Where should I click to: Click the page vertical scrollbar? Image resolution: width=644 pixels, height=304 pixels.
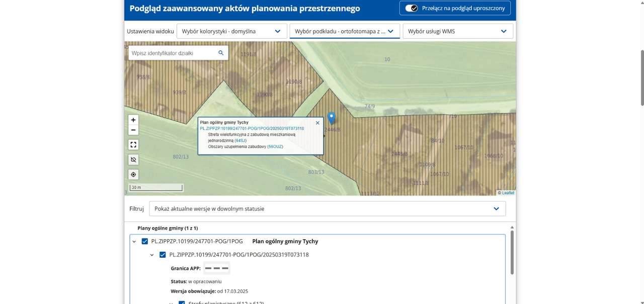[641, 78]
